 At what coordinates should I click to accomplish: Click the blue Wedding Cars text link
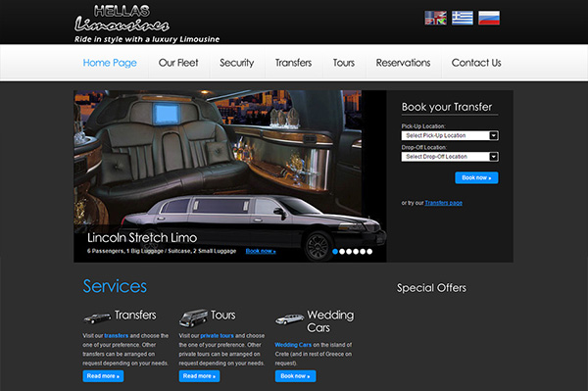coord(293,345)
